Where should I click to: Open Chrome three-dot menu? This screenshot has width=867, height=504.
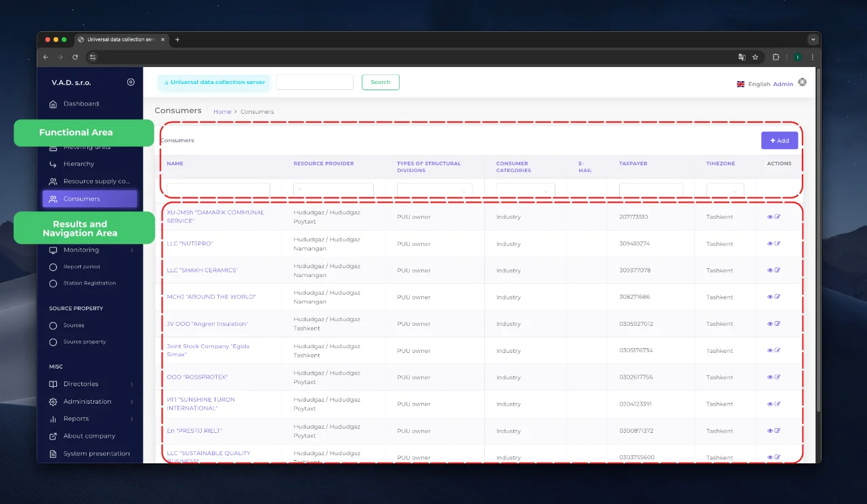[x=812, y=57]
